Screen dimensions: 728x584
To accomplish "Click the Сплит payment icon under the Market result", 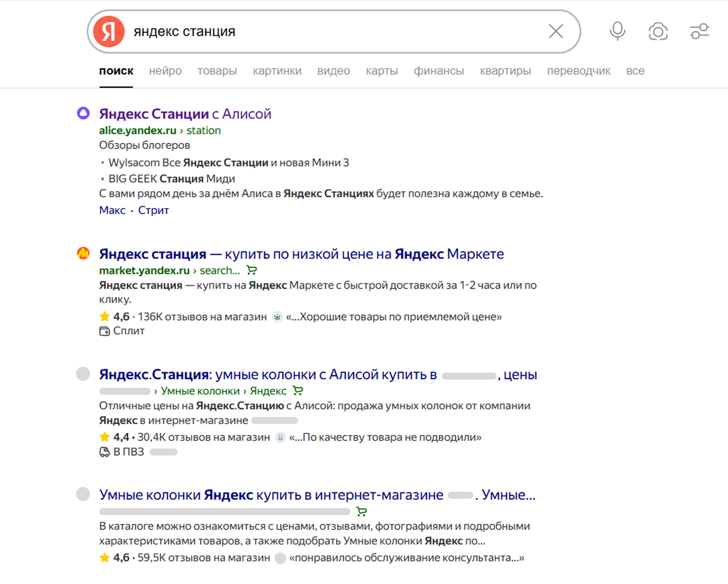I will 103,331.
